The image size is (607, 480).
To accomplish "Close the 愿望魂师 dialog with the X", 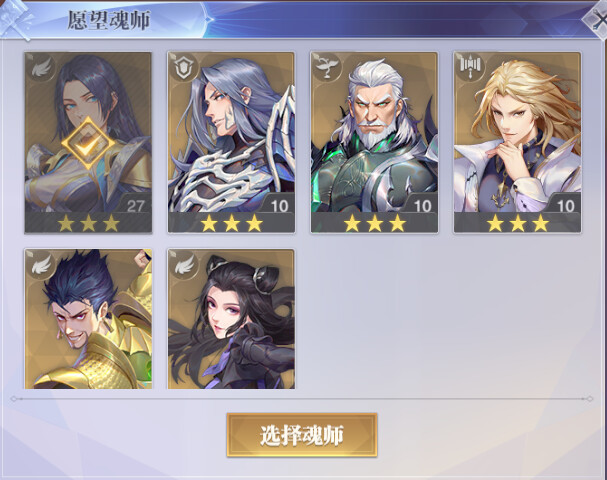I will coord(597,21).
